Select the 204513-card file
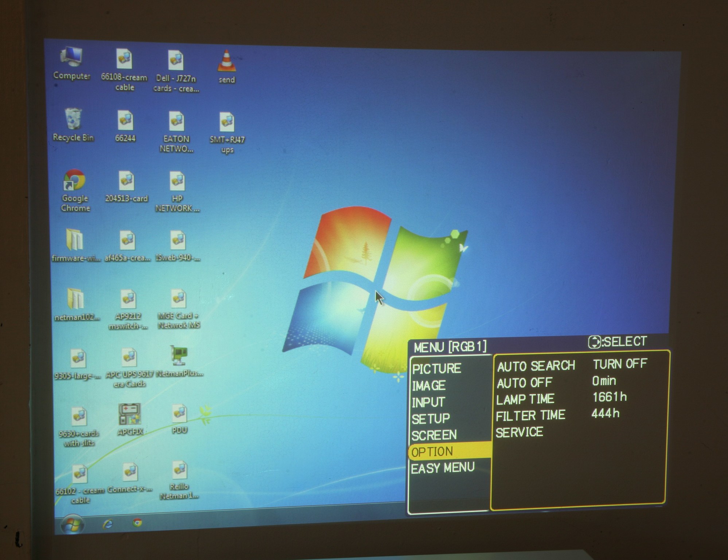Image resolution: width=728 pixels, height=560 pixels. pyautogui.click(x=126, y=186)
